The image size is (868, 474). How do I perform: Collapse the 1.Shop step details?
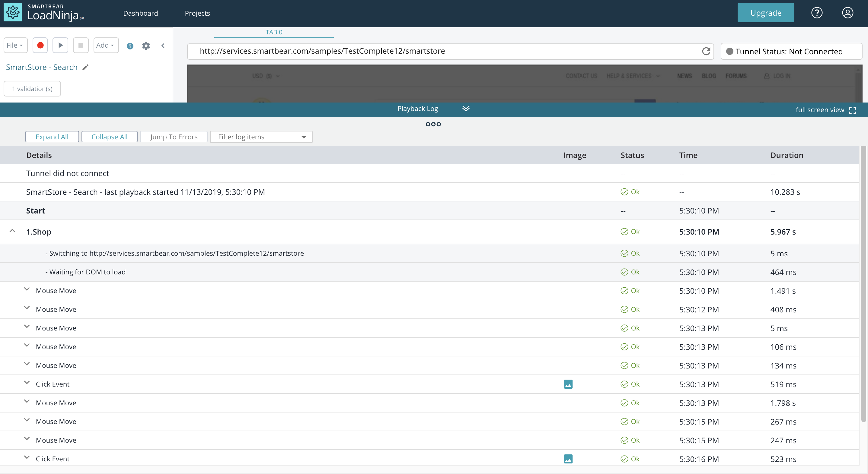point(13,231)
